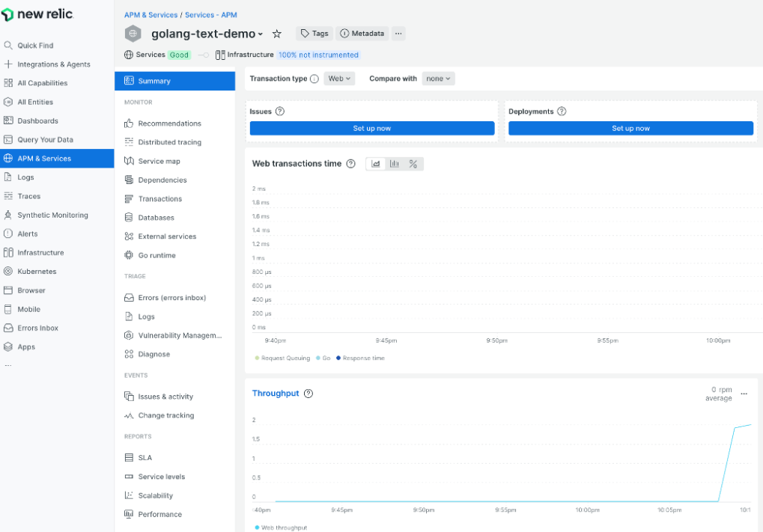Image resolution: width=763 pixels, height=532 pixels.
Task: Toggle percentage view on Web transactions chart
Action: tap(413, 163)
